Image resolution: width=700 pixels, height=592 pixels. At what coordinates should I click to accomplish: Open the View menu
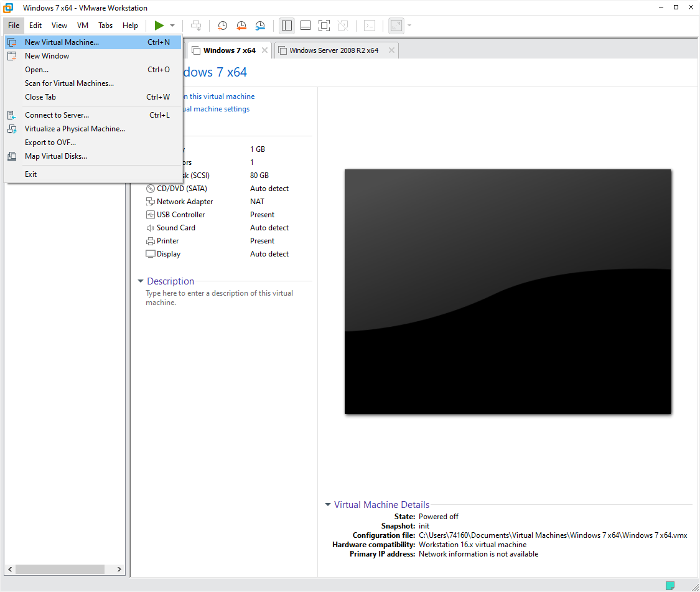pos(59,26)
